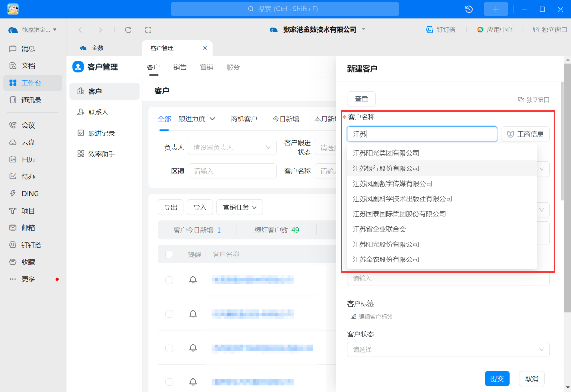Click the 客户名称 input containing 江苏

pos(422,134)
